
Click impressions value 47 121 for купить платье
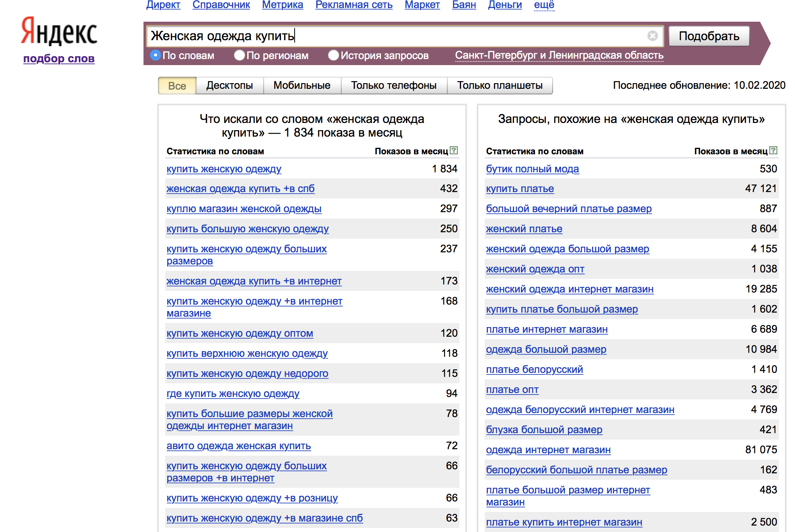[x=761, y=188]
